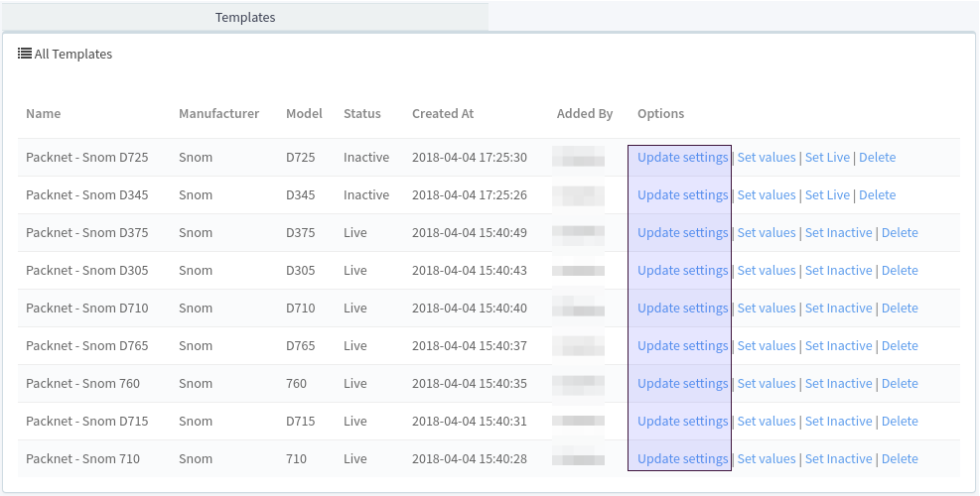
Task: Update settings for Packnet - Snom D305
Action: pos(682,271)
